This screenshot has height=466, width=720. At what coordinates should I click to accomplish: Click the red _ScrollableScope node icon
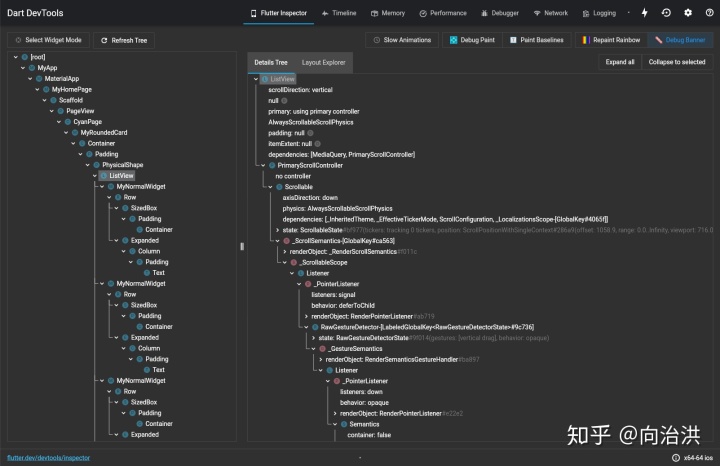tap(293, 262)
